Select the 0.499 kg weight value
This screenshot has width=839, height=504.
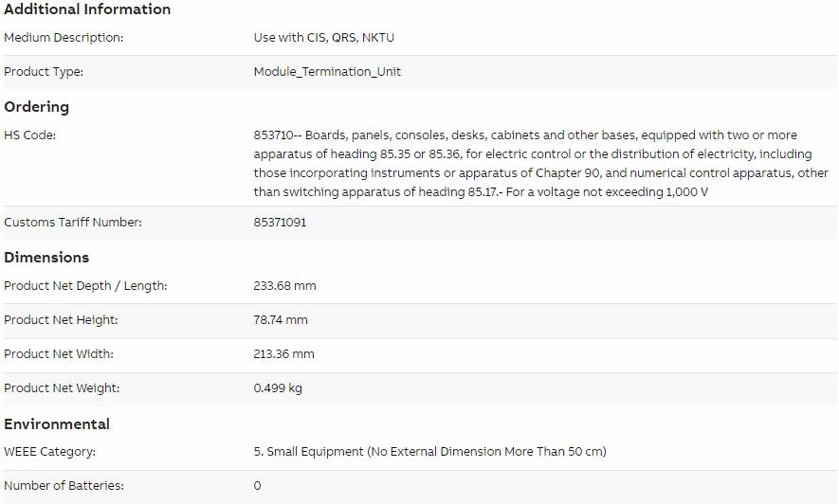[278, 388]
